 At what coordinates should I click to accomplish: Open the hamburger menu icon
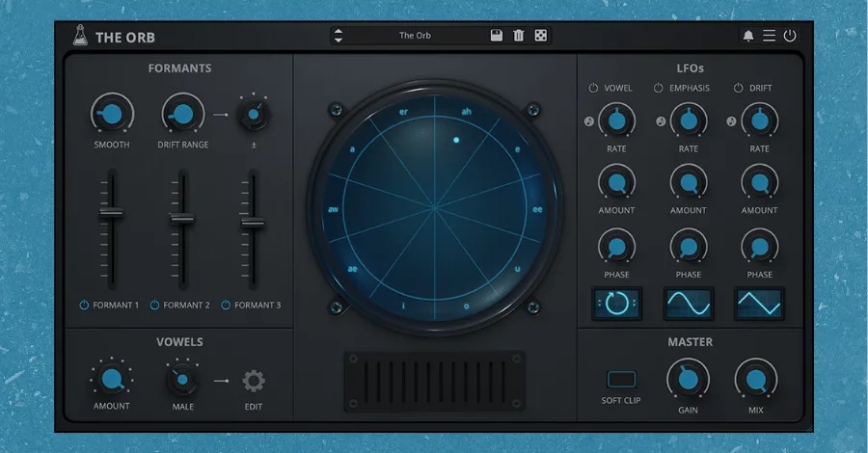pos(769,36)
